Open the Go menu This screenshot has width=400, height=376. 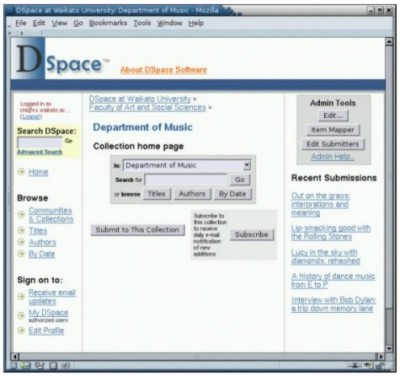(78, 23)
